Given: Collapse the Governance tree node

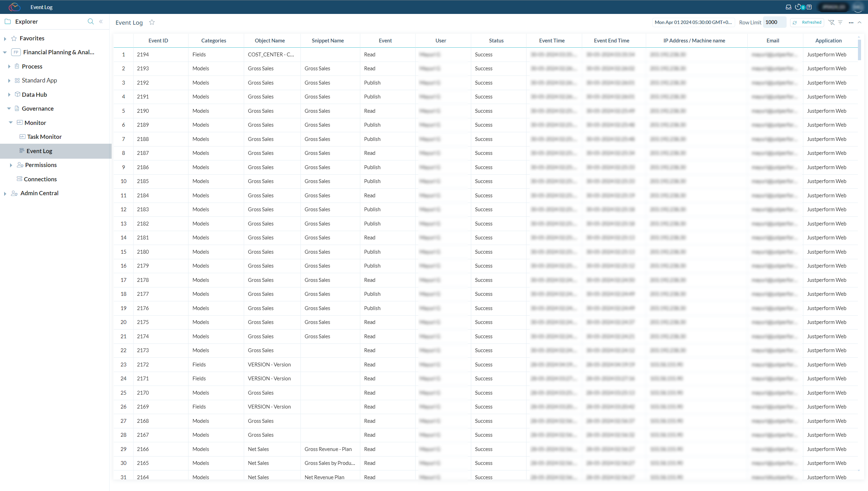Looking at the screenshot, I should click(x=9, y=109).
